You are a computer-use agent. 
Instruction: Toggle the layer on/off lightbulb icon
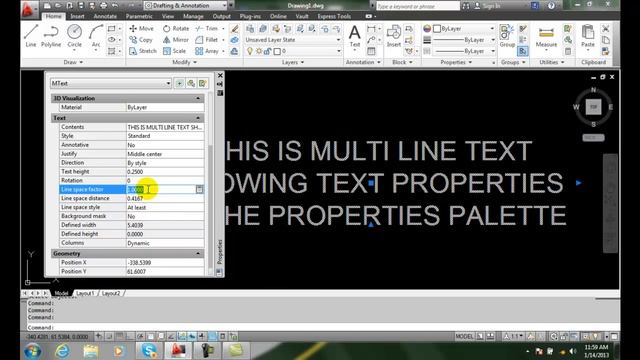[250, 51]
